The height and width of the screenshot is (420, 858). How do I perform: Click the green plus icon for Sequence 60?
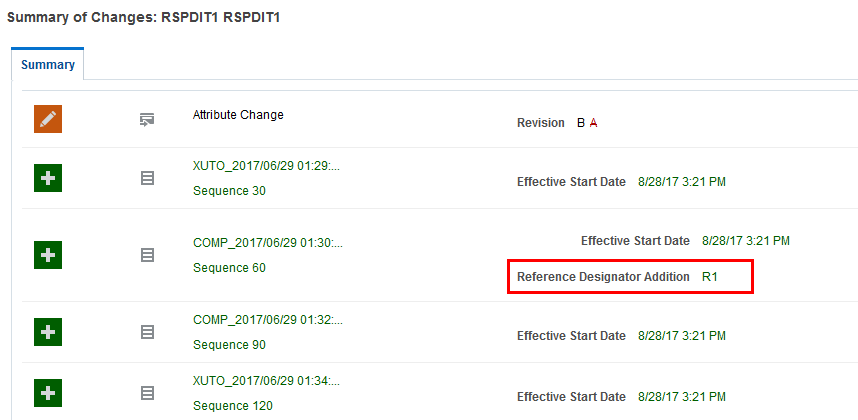(48, 254)
